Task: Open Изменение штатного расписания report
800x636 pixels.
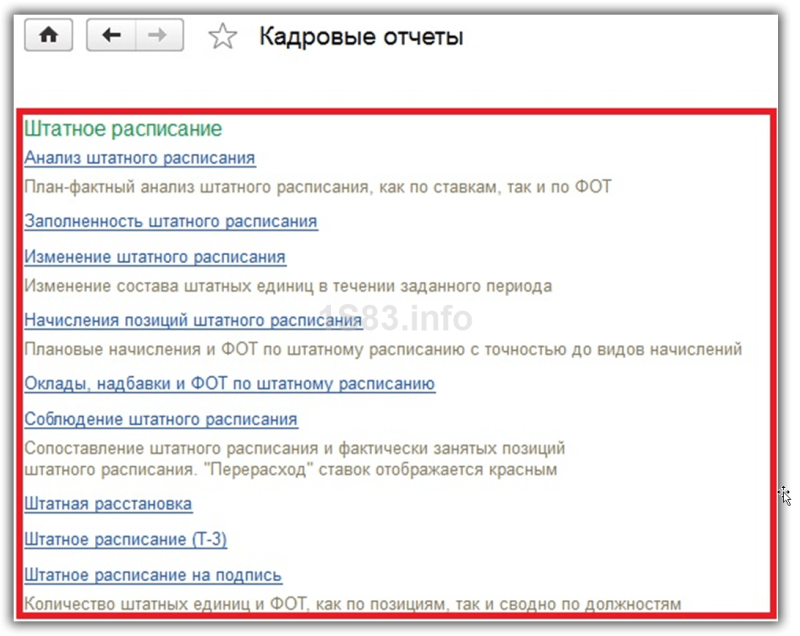Action: click(x=155, y=257)
